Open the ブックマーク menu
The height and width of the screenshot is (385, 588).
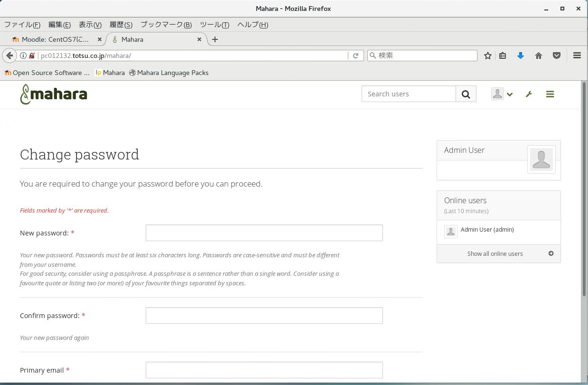(166, 25)
